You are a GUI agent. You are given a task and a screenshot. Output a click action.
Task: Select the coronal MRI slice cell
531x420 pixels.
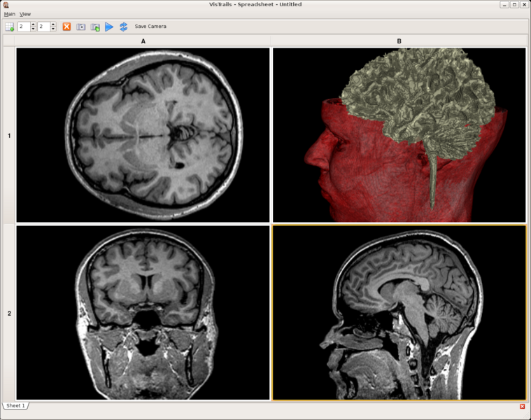tap(143, 313)
